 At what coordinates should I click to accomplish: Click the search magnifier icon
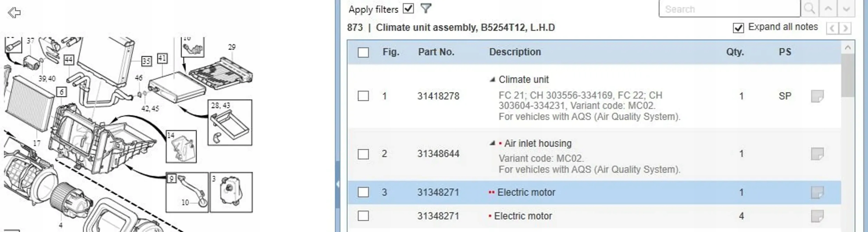[x=809, y=9]
